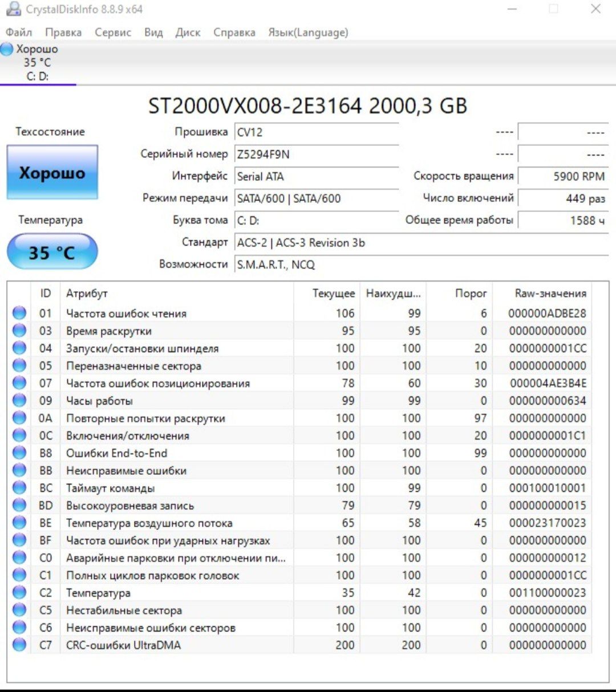Click status orb for 04 Запуски/остановки шпинделя

coord(19,348)
